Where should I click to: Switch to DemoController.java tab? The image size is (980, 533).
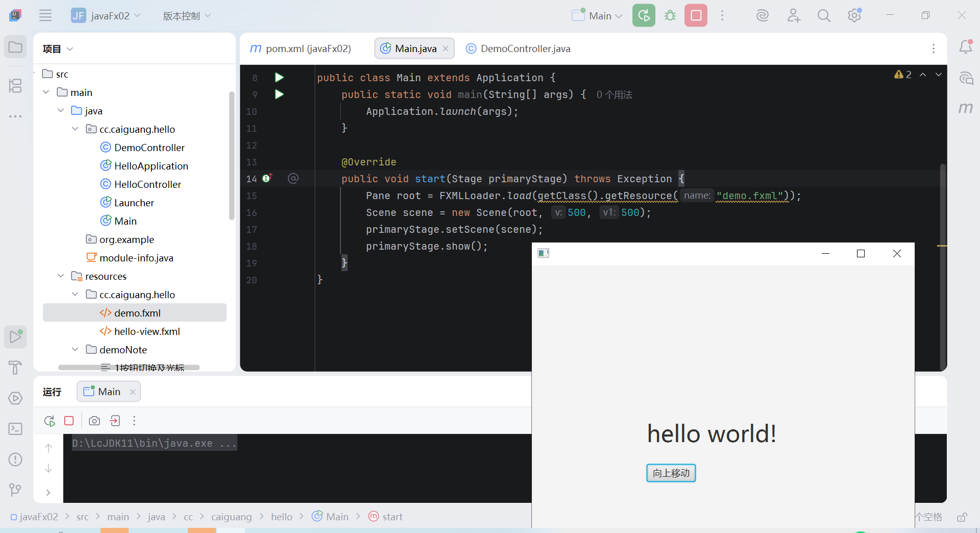519,49
